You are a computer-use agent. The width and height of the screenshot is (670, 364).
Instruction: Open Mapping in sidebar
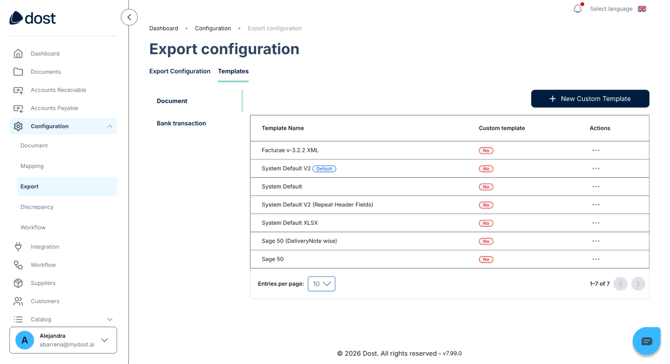click(32, 166)
